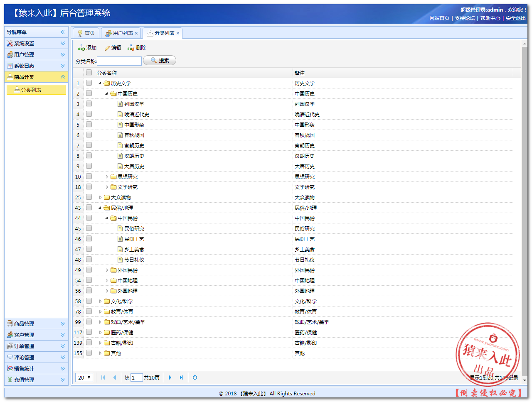Check the box for 历史文学 row
Viewport: 532px width, 402px height.
tap(89, 83)
